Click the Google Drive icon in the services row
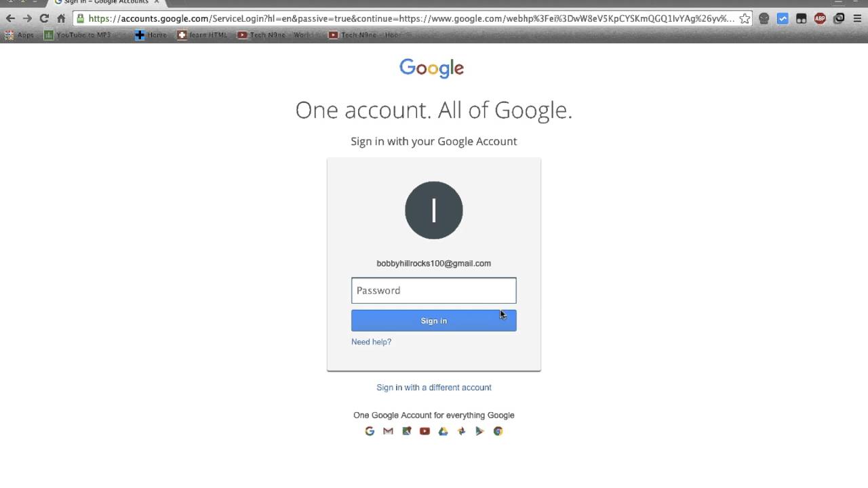The image size is (868, 488). tap(443, 431)
